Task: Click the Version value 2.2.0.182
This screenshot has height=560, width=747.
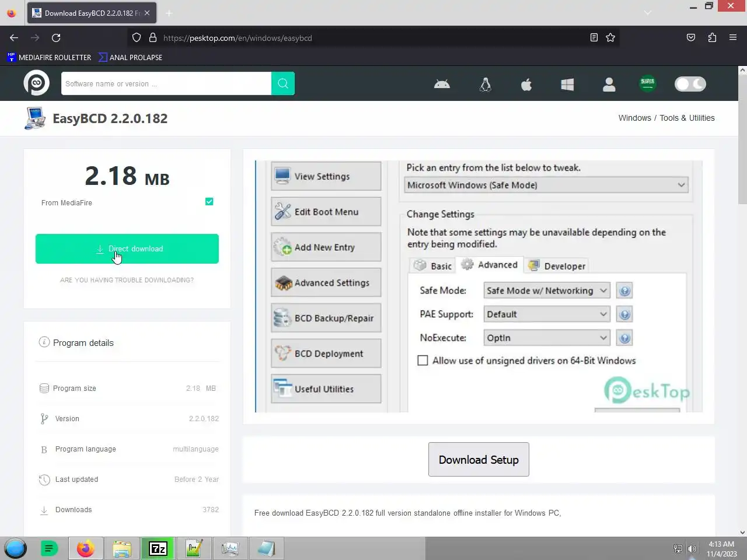Action: [204, 419]
